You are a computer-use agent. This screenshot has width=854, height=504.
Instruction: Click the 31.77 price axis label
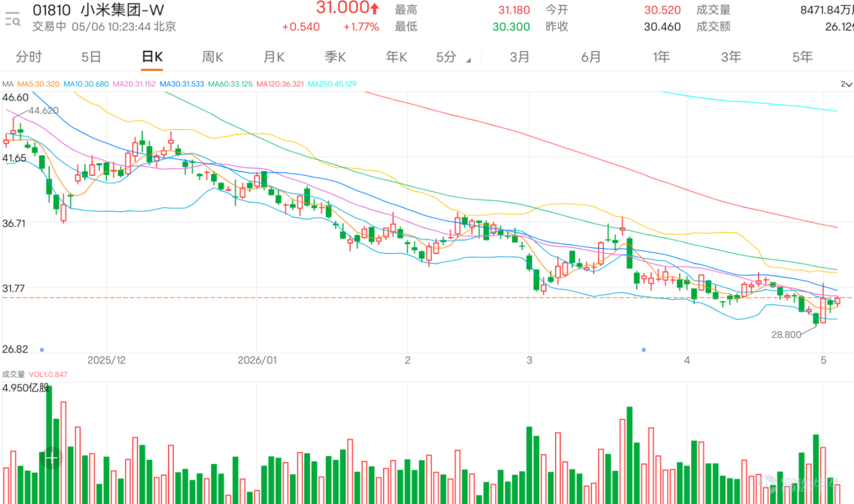click(14, 289)
